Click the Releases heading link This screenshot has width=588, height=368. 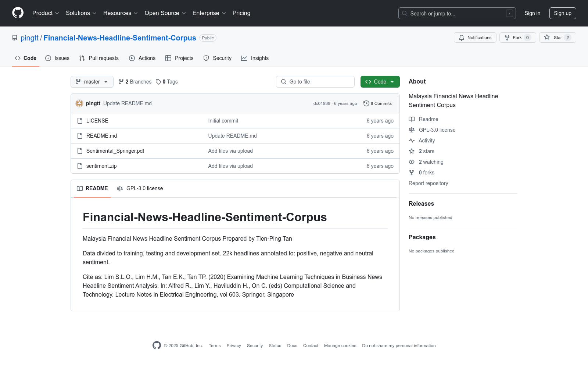pos(421,204)
